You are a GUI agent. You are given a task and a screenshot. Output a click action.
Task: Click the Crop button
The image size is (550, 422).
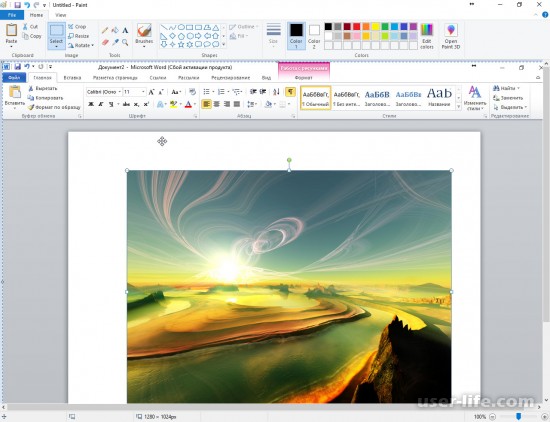(x=77, y=27)
